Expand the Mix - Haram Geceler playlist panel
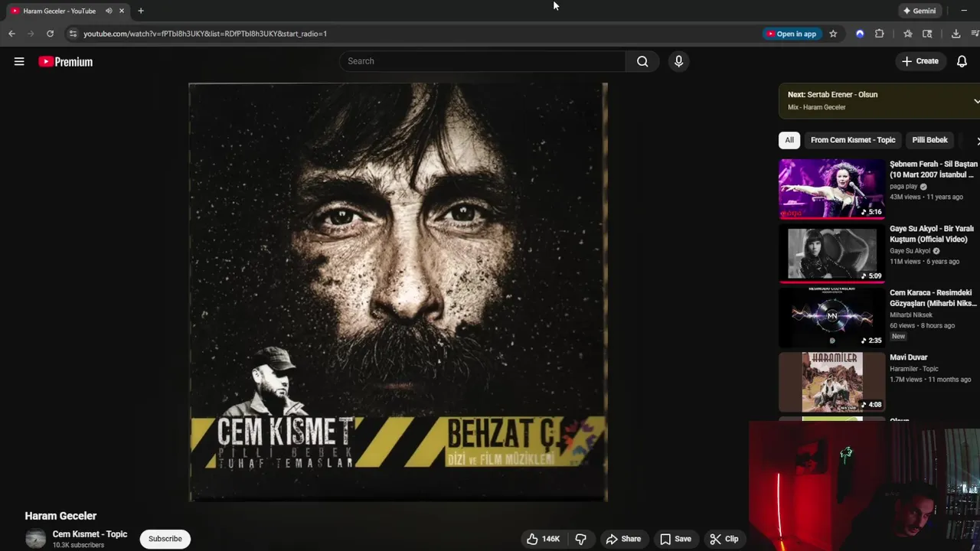Viewport: 980px width, 551px height. 976,101
